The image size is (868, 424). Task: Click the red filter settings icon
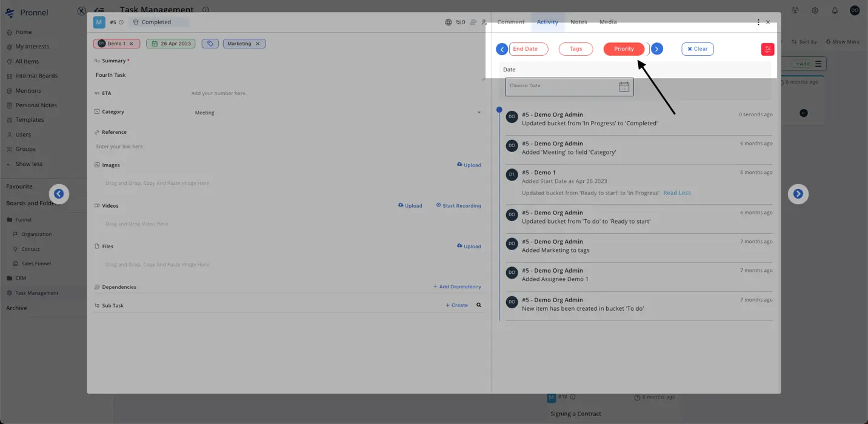(x=767, y=49)
